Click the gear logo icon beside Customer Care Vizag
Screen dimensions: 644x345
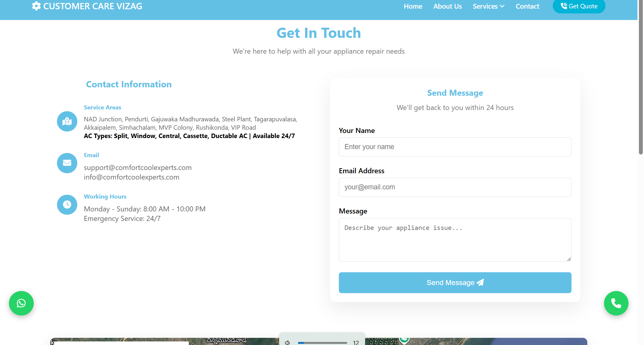click(x=36, y=6)
